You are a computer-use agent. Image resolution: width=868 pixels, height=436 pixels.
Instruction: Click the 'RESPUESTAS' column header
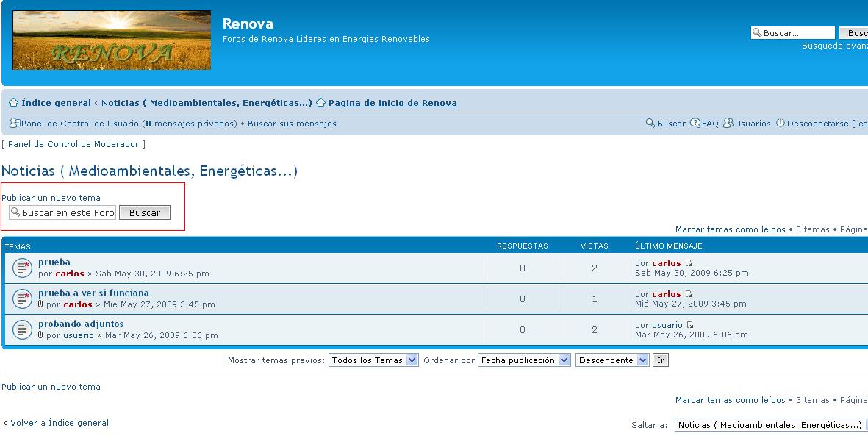[522, 246]
